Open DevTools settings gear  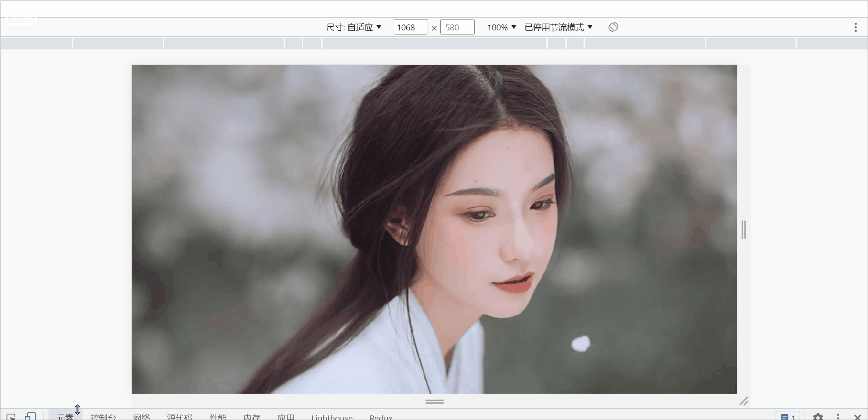click(819, 417)
